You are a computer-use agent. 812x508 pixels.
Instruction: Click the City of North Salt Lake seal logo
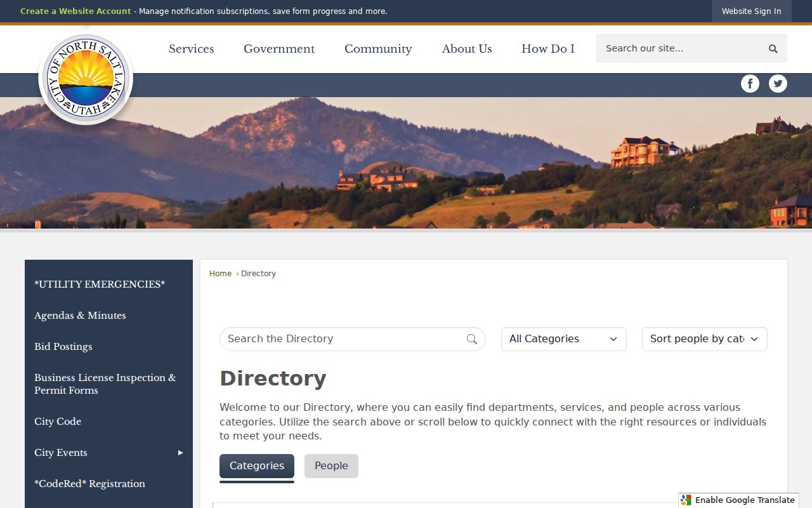point(86,79)
